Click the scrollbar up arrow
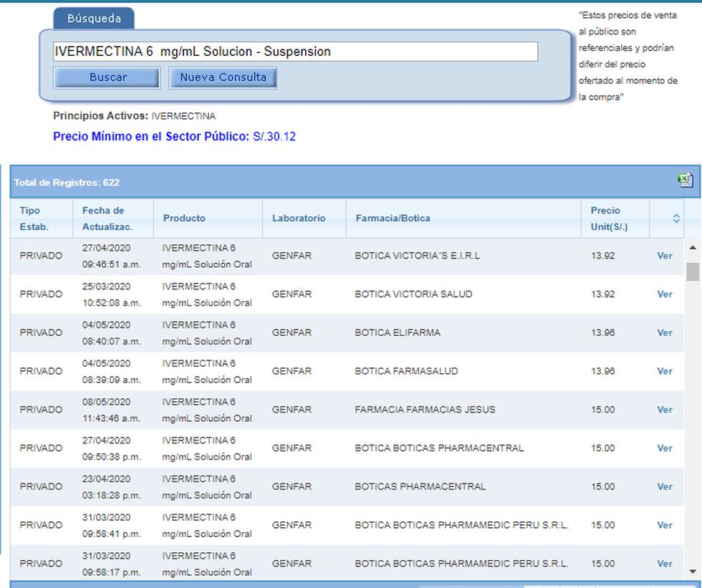This screenshot has width=702, height=588. [x=692, y=248]
